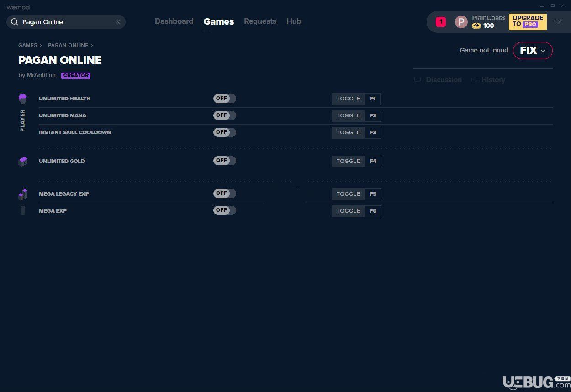Open the PlainCoat8 profile avatar
The height and width of the screenshot is (392, 571).
(x=461, y=22)
